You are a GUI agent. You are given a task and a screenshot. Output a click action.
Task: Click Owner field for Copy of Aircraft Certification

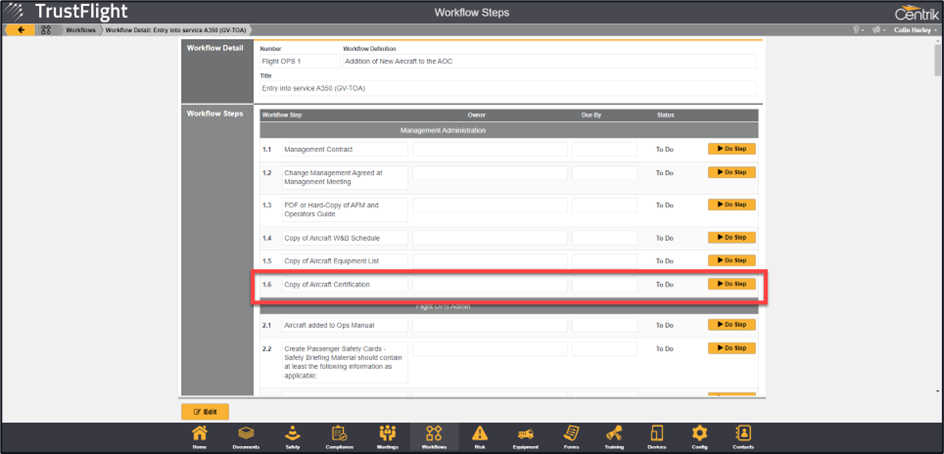(x=490, y=284)
